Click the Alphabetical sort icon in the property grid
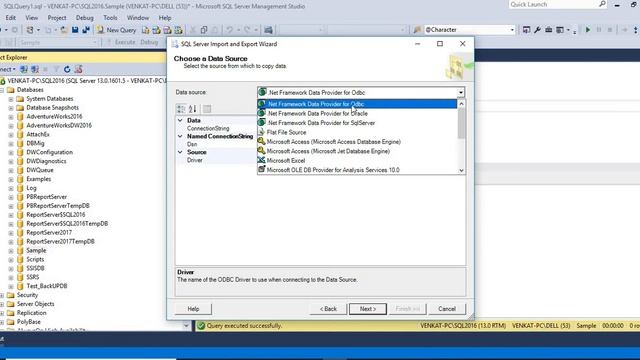Image resolution: width=640 pixels, height=360 pixels. click(193, 109)
